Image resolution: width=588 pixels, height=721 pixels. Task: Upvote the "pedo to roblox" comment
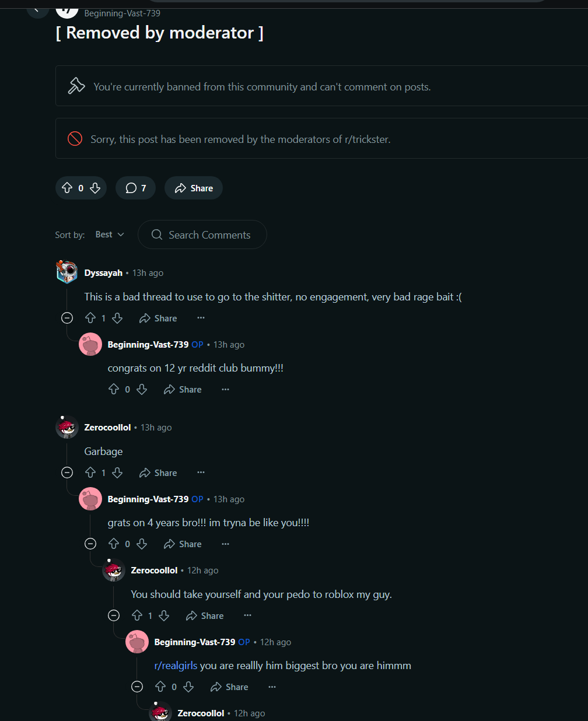pyautogui.click(x=137, y=615)
